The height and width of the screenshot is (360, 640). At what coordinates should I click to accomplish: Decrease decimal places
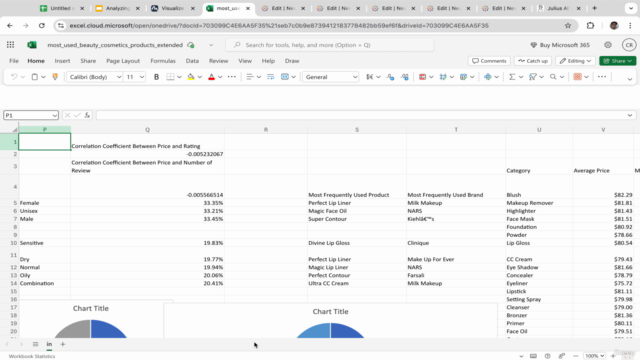391,77
